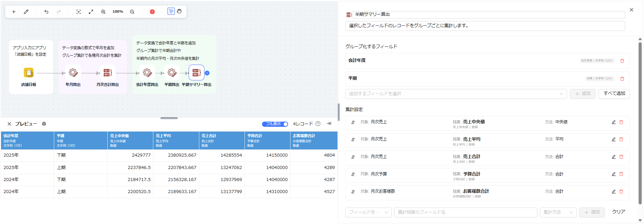Click the plus add-node toolbar icon

14,12
